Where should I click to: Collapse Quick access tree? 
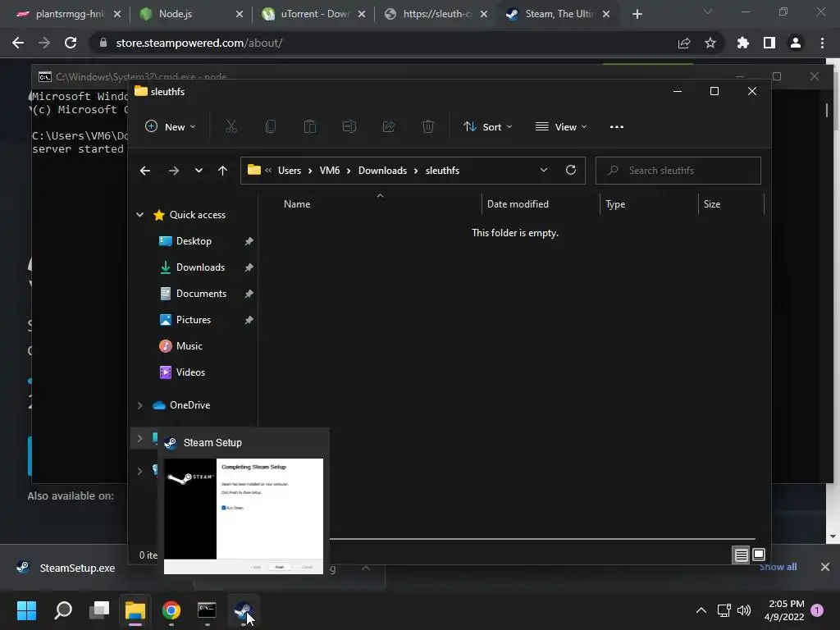[x=139, y=215]
